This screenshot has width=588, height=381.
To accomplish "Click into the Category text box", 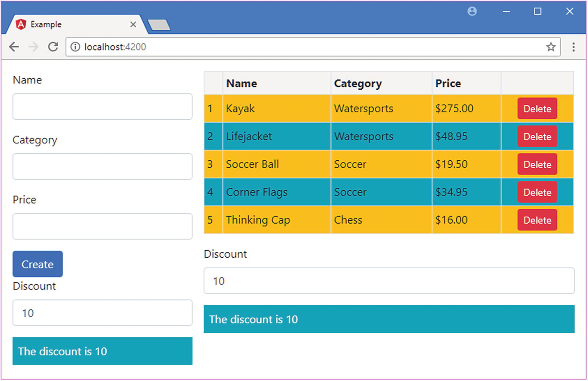I will point(103,167).
